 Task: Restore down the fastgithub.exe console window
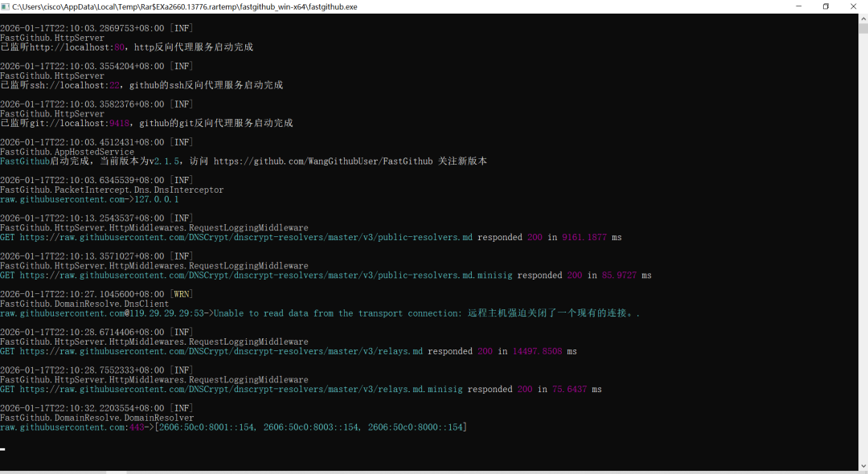click(825, 6)
